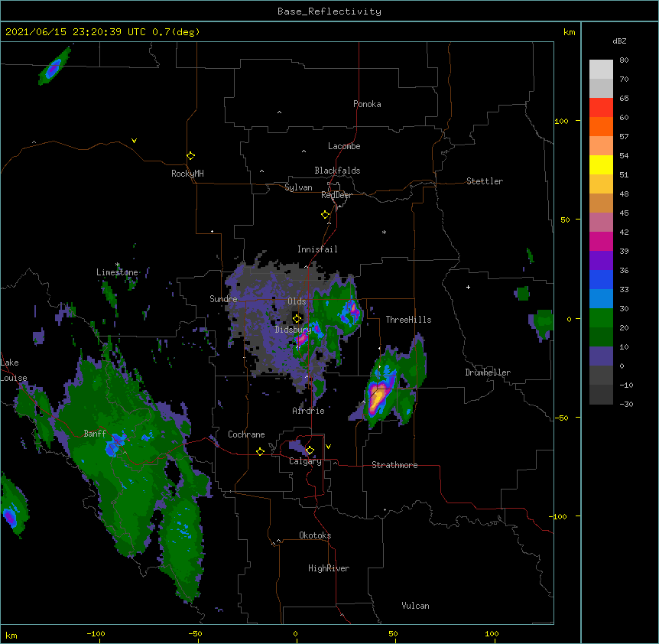Click the Cochrane city label
Image resolution: width=659 pixels, height=644 pixels.
tap(246, 434)
